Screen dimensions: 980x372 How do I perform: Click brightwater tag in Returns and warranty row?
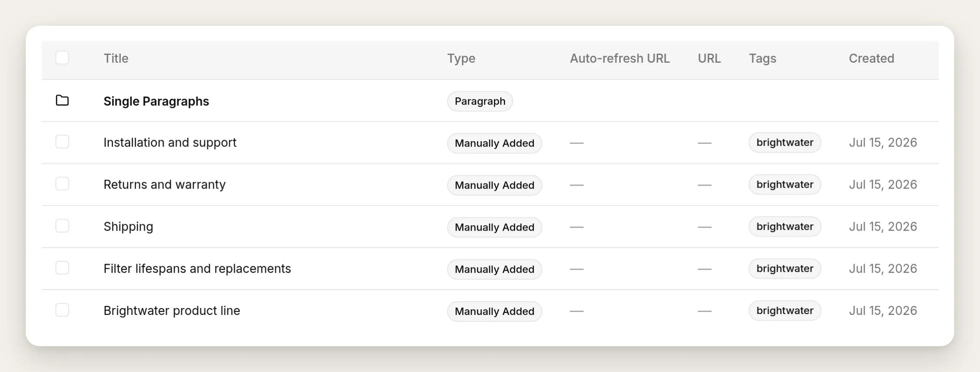[785, 185]
